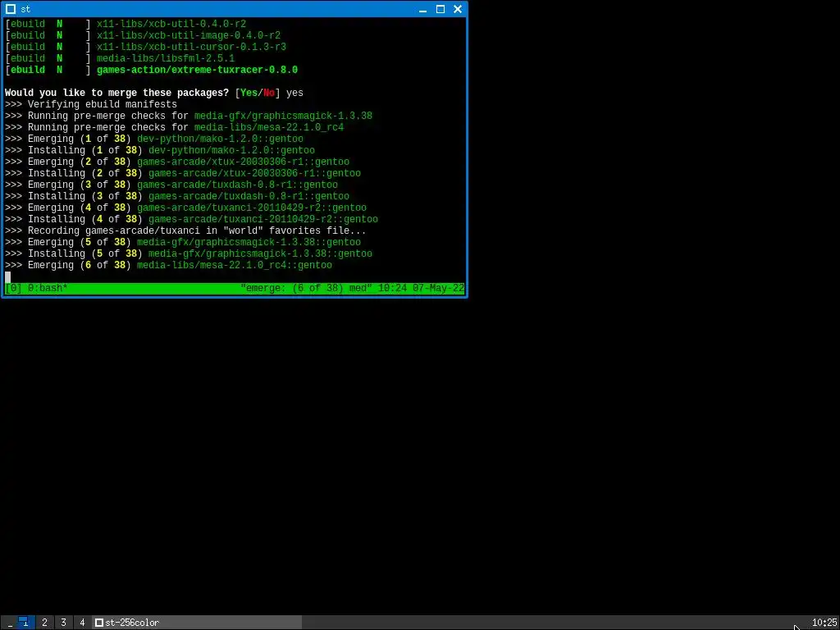Click media-libs/mesa-22.1.0_rc4::gentoo on Emerging (6 of 38) line

tap(235, 265)
